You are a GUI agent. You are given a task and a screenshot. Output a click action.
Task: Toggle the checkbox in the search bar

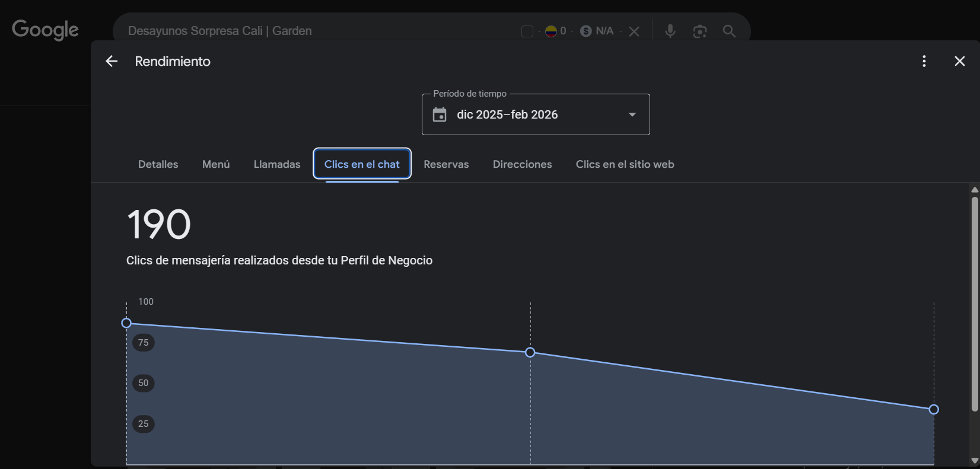tap(527, 31)
